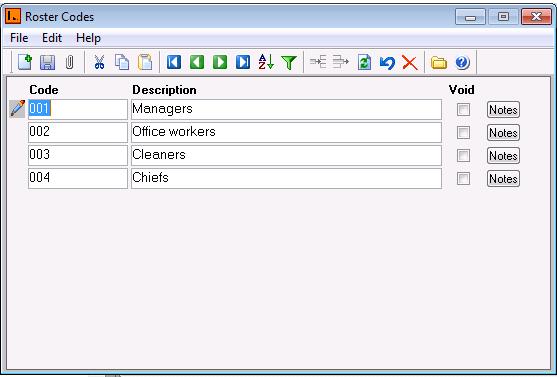Cut using the scissors icon
The height and width of the screenshot is (377, 557).
[x=99, y=62]
